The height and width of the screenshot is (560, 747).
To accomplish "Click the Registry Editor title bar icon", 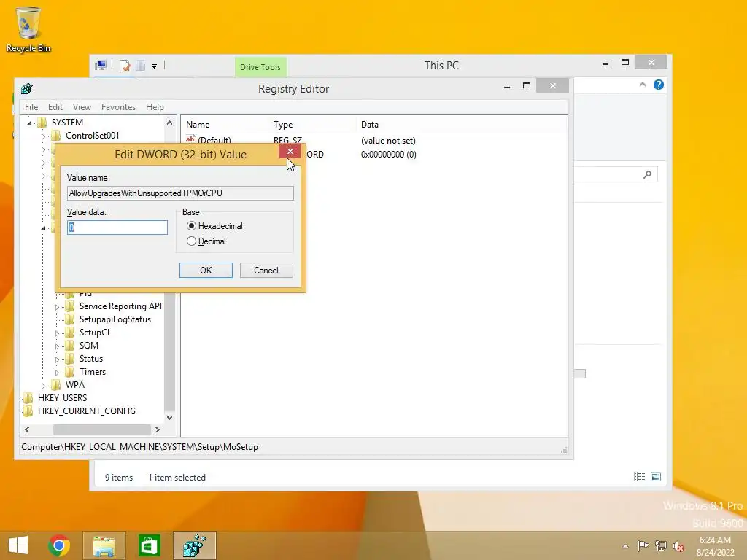I will pos(27,88).
